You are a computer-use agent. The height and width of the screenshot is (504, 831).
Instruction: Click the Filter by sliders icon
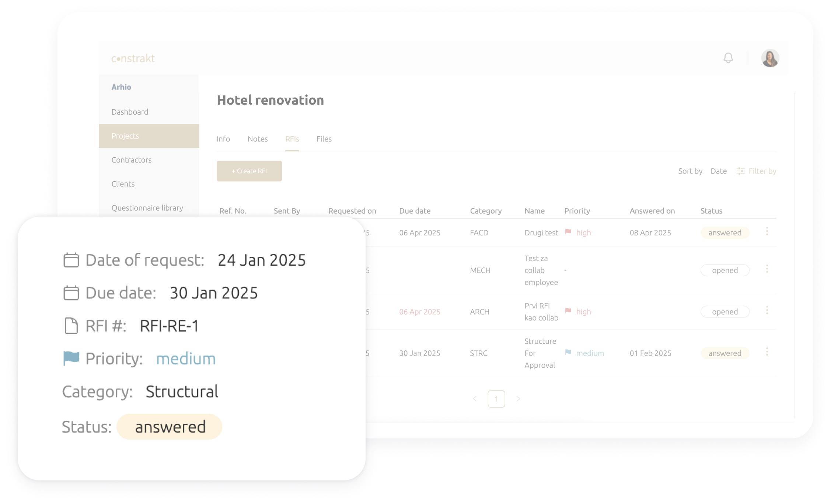pyautogui.click(x=740, y=171)
